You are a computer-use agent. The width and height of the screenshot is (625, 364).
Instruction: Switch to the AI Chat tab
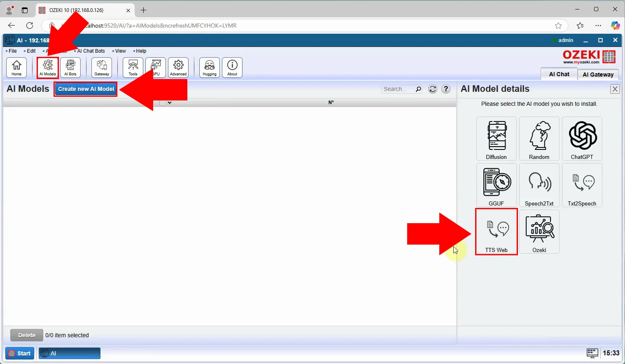559,74
